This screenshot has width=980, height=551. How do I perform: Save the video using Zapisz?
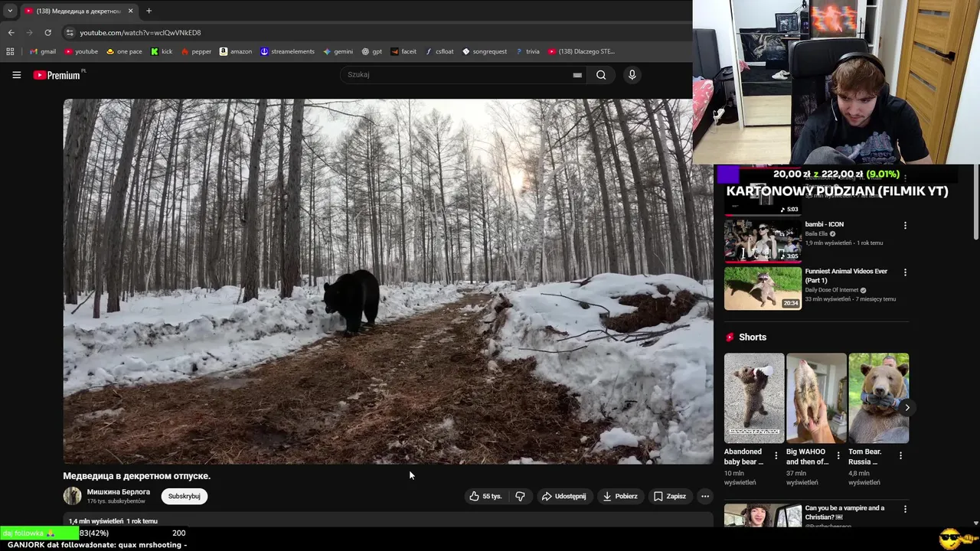pyautogui.click(x=669, y=496)
